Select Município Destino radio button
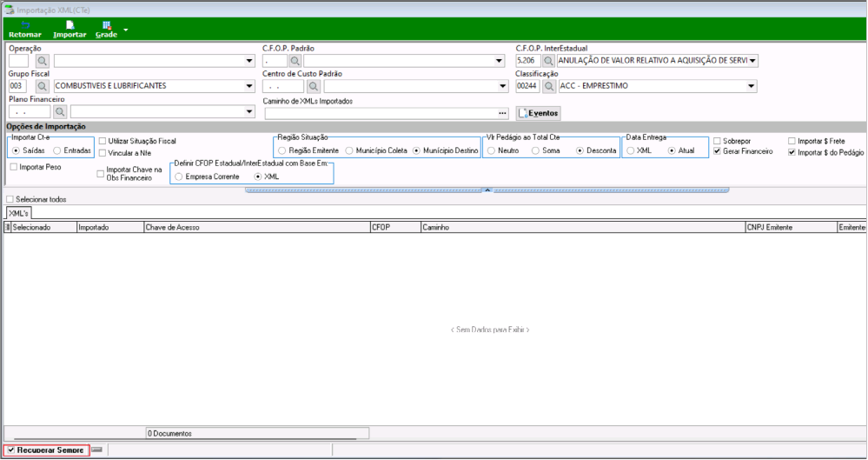 pos(417,150)
